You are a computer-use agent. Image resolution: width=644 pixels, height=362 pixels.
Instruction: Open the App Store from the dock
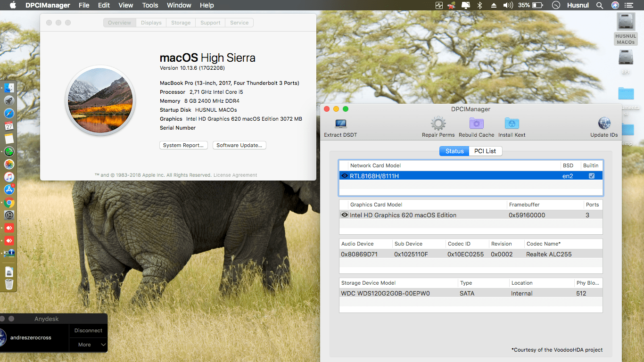9,190
